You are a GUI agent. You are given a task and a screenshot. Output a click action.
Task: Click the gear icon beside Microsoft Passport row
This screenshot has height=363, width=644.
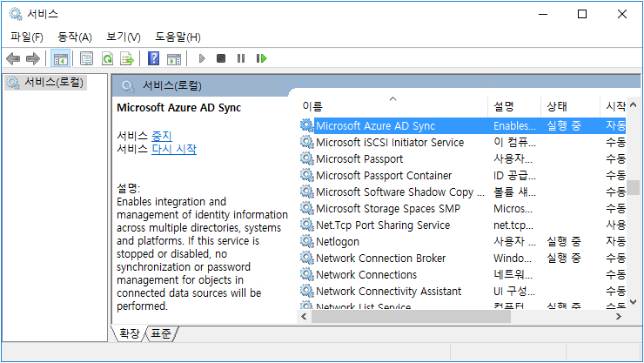(307, 158)
